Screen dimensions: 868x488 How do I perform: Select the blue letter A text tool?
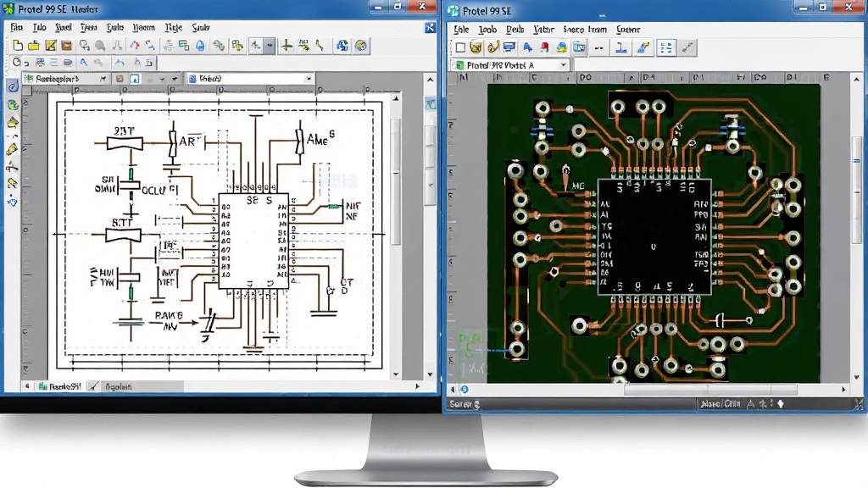tap(527, 47)
